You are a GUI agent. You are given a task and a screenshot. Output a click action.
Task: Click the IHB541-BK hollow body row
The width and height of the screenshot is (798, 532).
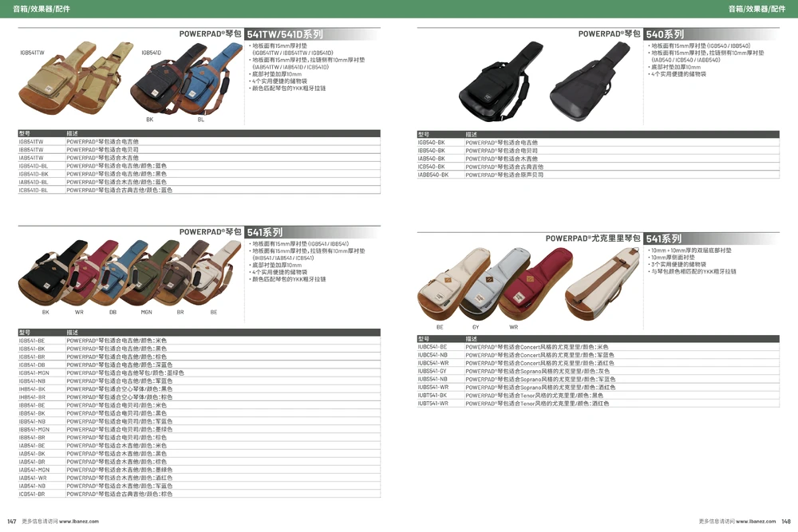coord(199,389)
